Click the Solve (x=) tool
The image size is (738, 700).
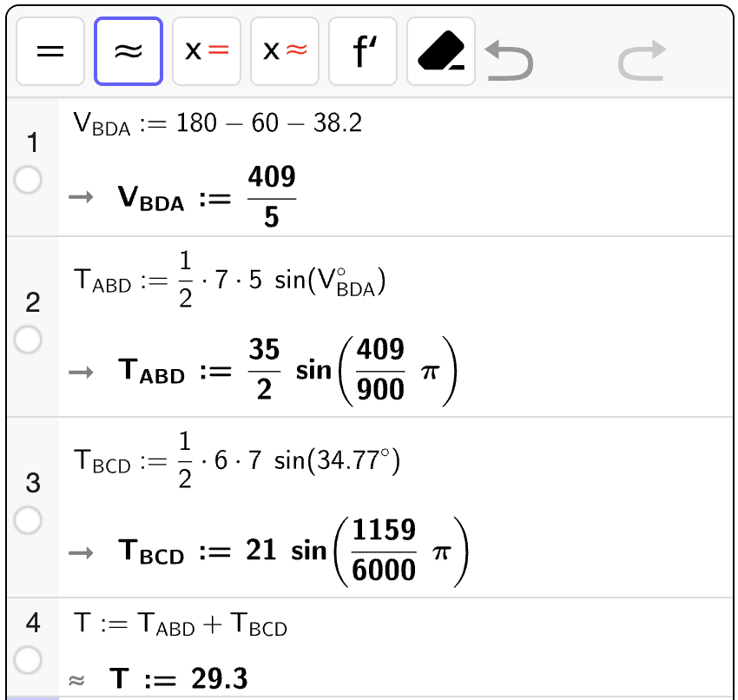[207, 51]
